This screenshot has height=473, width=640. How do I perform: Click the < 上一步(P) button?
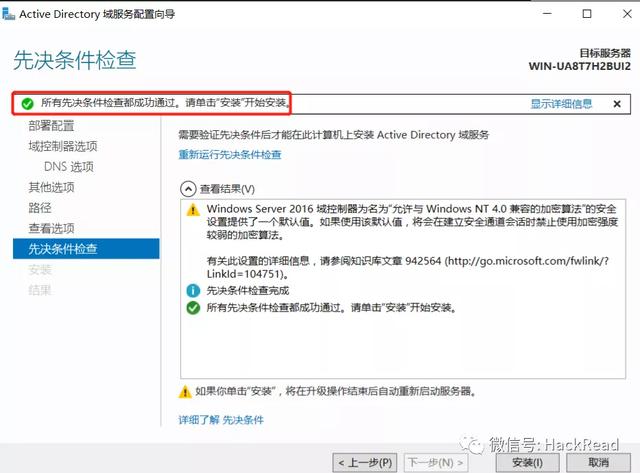365,463
